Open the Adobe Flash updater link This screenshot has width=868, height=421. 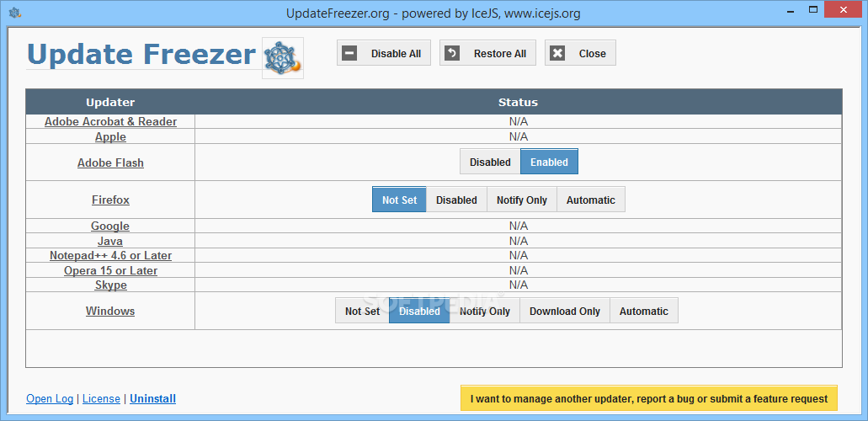pyautogui.click(x=111, y=163)
